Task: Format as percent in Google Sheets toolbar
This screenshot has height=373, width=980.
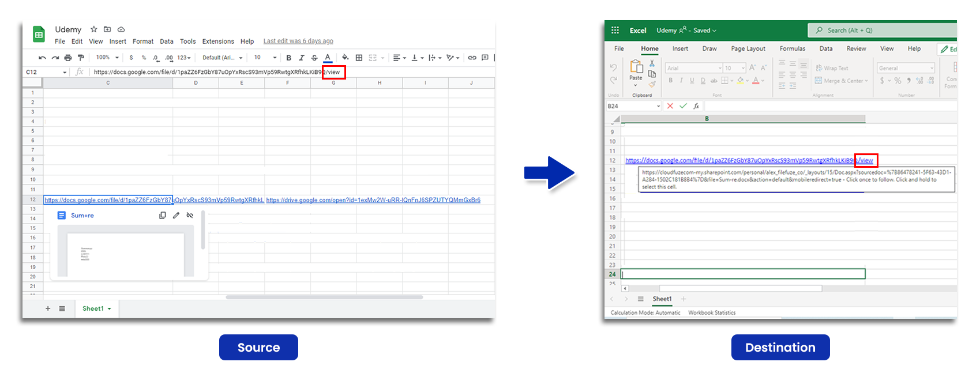Action: (x=144, y=58)
